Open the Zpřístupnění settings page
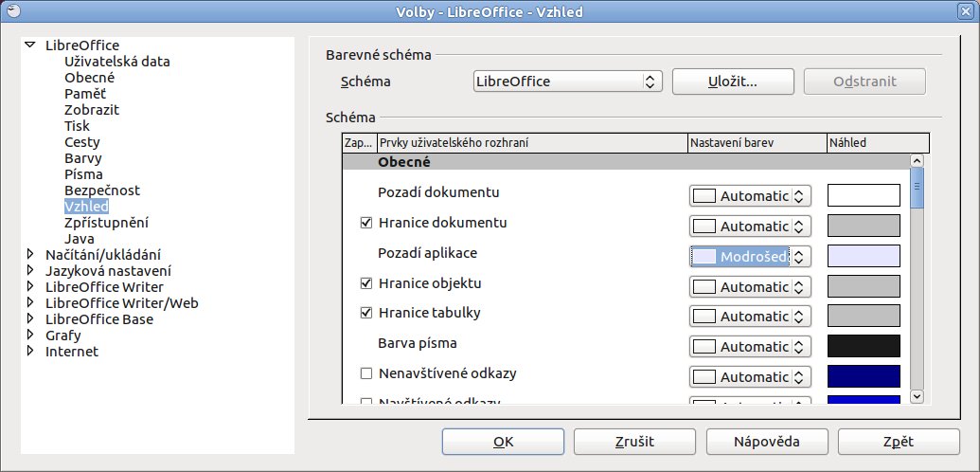Image resolution: width=980 pixels, height=472 pixels. click(106, 222)
